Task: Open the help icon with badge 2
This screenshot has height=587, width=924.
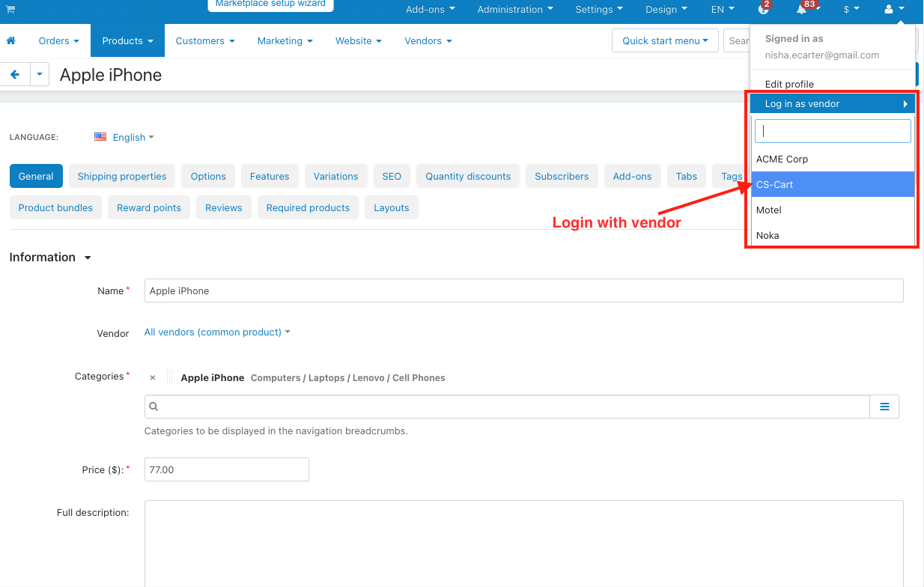Action: [x=763, y=9]
